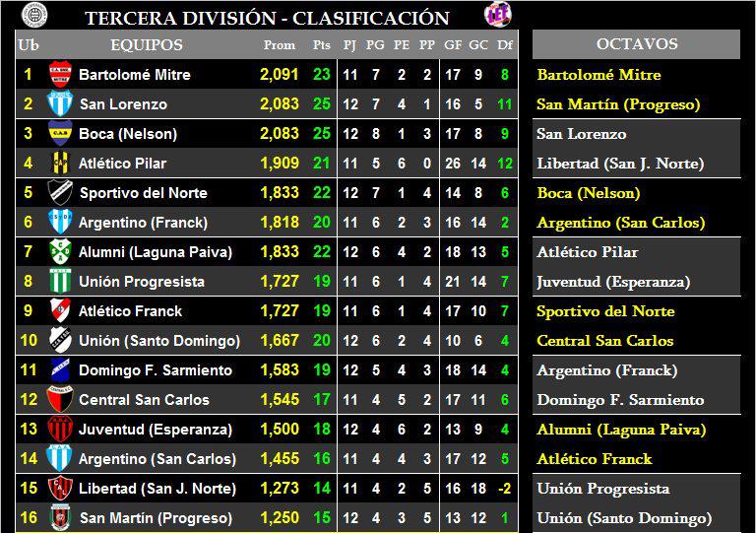Click the San Lorenzo team crest
Viewport: 756px width, 533px height.
coord(60,104)
